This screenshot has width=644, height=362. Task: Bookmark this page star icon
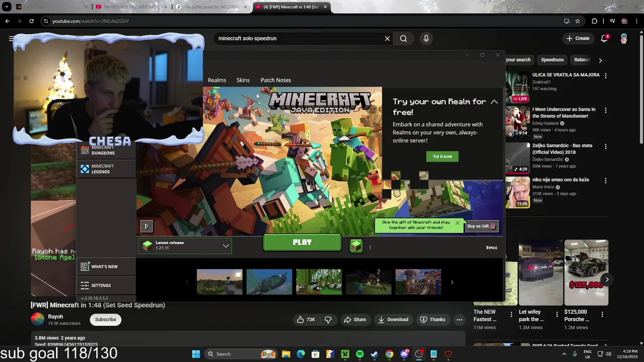point(578,21)
